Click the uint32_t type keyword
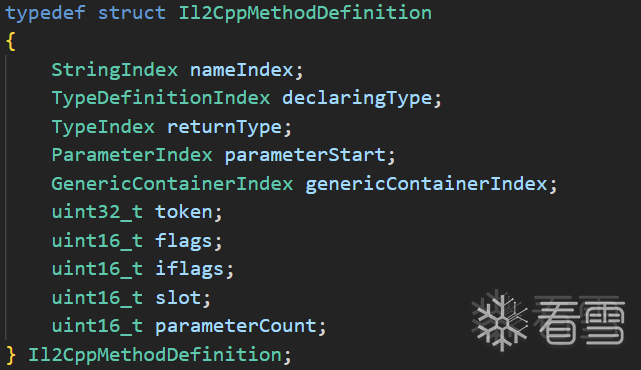 click(x=97, y=212)
